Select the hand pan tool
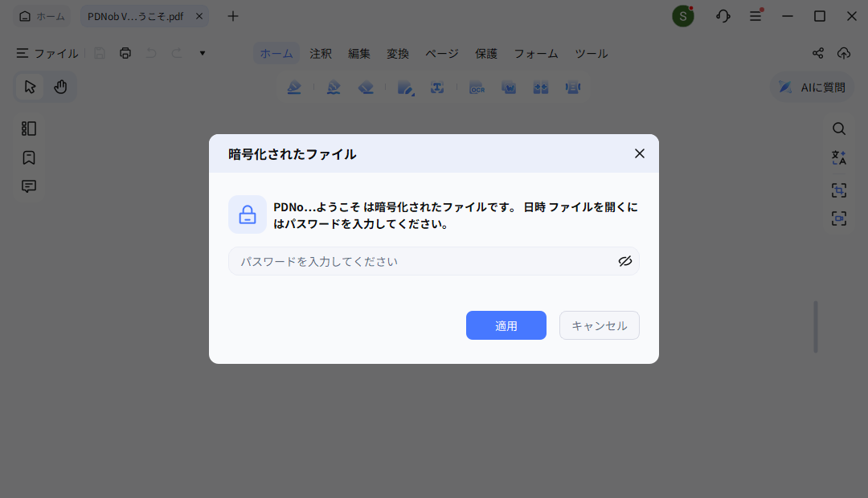The image size is (868, 498). (60, 87)
